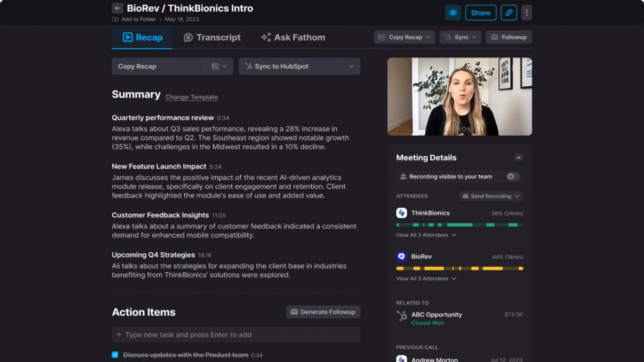The height and width of the screenshot is (362, 644).
Task: Open the Sync dropdown in tab bar
Action: (460, 37)
